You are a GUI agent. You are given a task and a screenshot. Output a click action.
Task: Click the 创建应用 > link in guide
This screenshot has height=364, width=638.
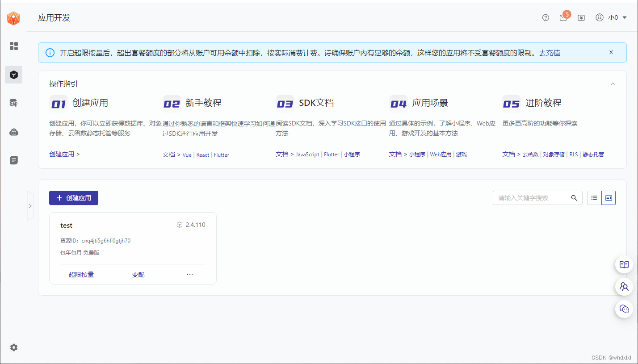click(64, 154)
